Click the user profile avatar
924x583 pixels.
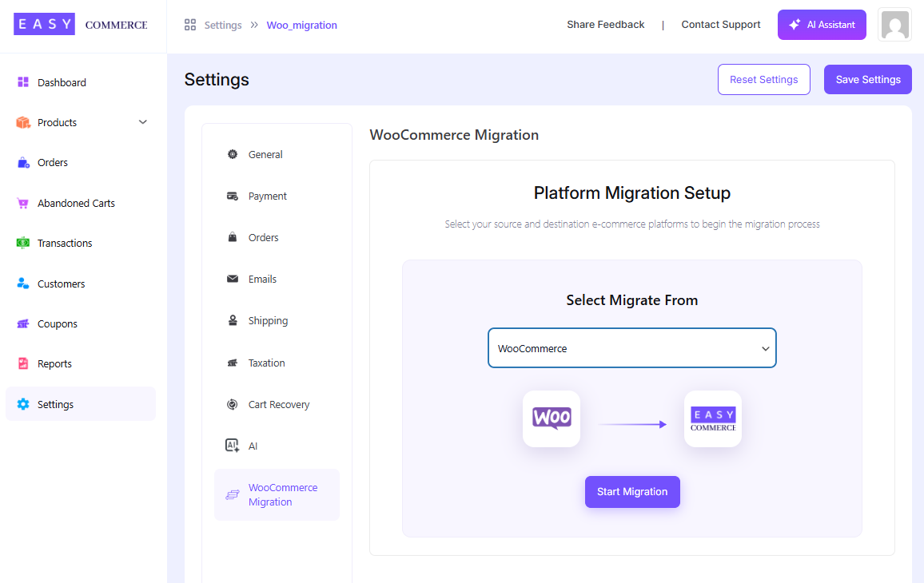tap(894, 25)
